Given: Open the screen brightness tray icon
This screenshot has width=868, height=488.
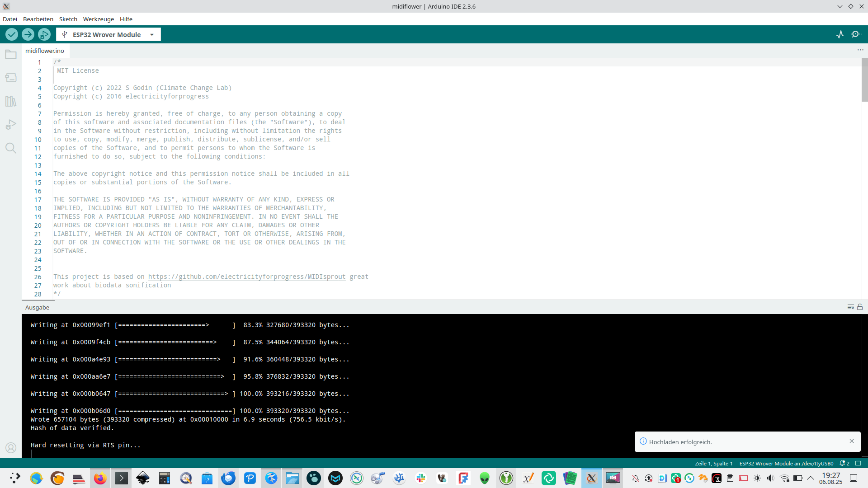Looking at the screenshot, I should pyautogui.click(x=757, y=478).
